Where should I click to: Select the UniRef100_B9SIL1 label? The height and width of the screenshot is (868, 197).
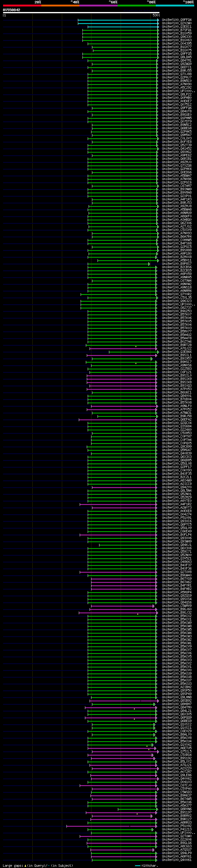176,355
